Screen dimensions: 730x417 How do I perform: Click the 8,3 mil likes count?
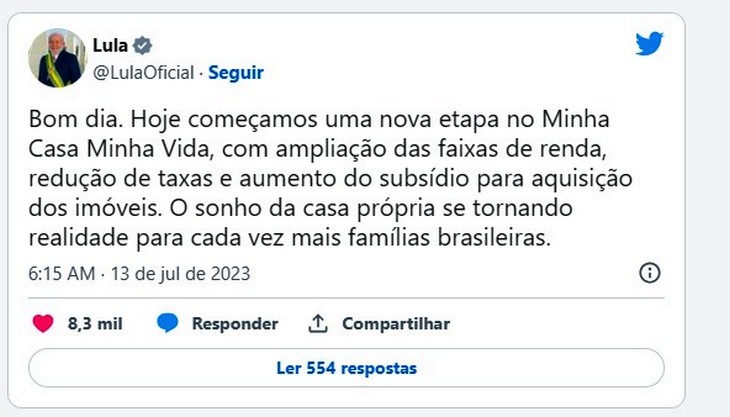click(x=95, y=324)
